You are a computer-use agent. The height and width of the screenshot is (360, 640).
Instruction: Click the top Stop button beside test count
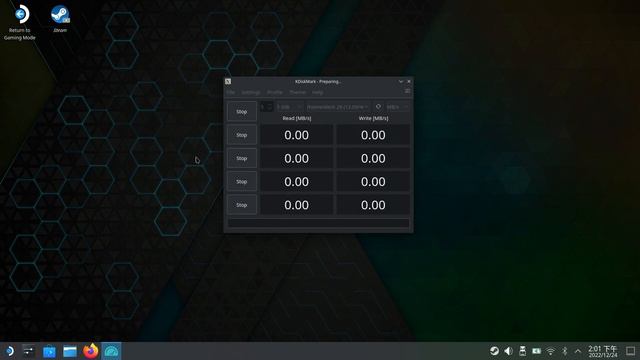coord(242,111)
